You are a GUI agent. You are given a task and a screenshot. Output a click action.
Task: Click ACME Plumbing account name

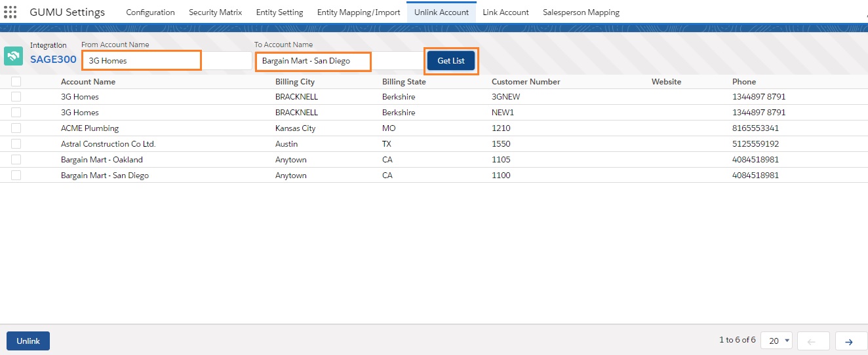pyautogui.click(x=90, y=128)
